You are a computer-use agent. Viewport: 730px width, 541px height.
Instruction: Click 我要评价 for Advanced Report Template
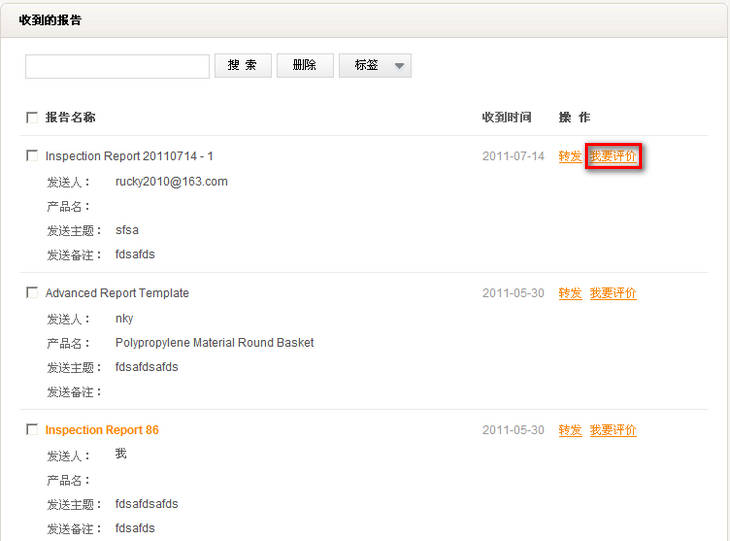tap(613, 293)
